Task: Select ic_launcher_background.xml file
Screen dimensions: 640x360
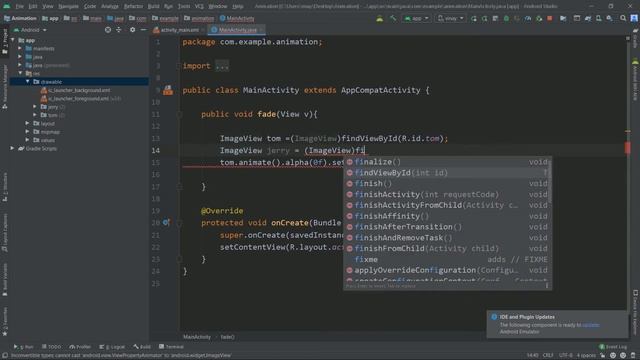Action: click(76, 90)
